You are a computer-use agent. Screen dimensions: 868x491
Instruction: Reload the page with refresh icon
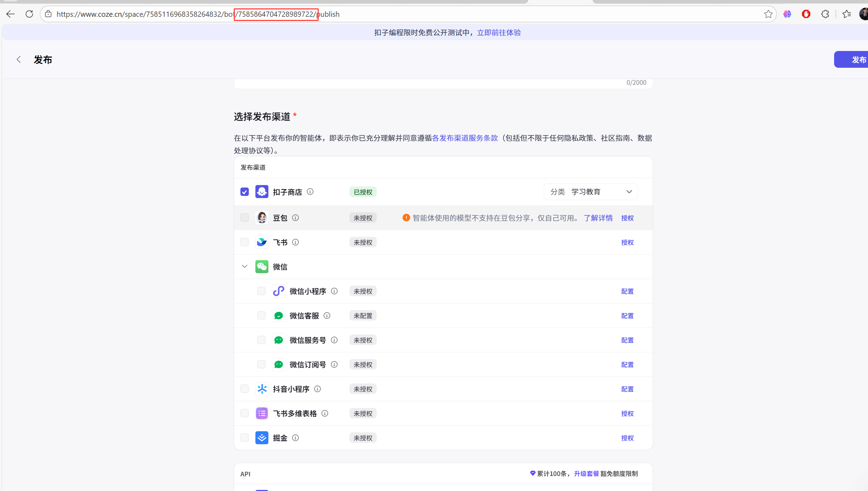29,14
